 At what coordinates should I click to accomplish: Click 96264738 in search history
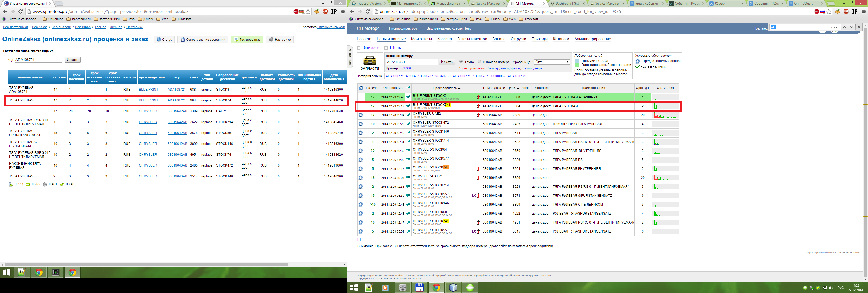pos(443,76)
